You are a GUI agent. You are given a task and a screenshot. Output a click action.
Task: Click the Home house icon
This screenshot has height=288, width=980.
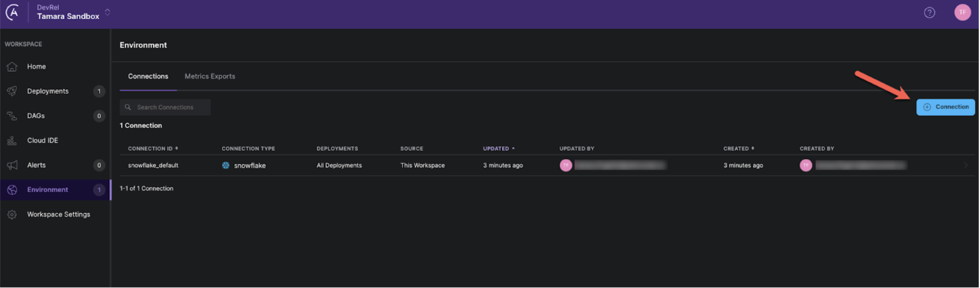[x=12, y=67]
